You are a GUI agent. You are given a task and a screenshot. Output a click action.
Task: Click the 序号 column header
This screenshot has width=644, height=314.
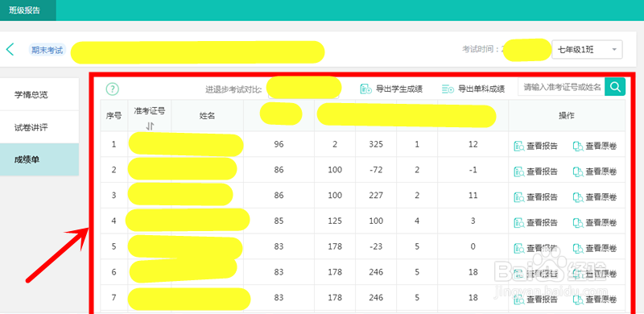point(114,116)
